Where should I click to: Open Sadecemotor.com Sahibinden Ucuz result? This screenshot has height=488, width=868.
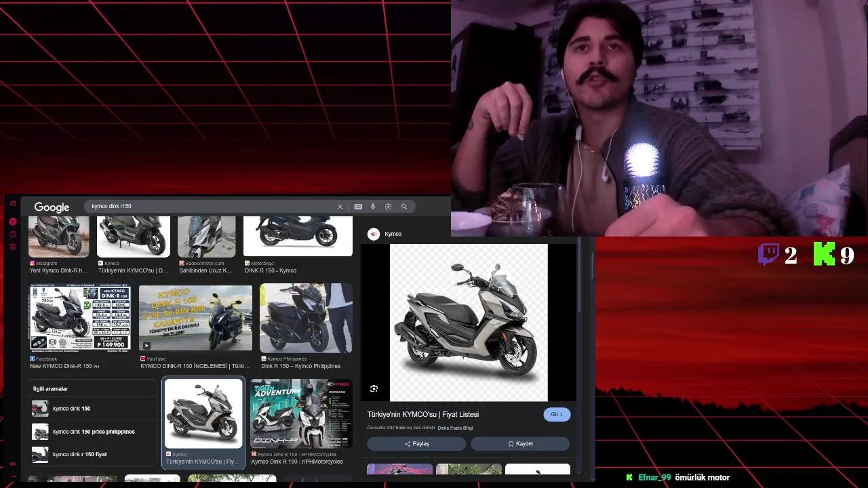(206, 245)
